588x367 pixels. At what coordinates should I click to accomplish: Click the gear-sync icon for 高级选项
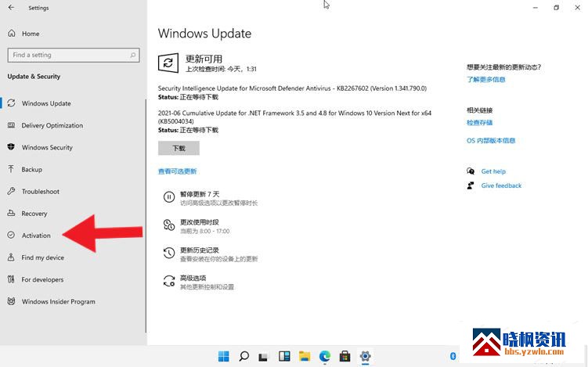tap(169, 281)
